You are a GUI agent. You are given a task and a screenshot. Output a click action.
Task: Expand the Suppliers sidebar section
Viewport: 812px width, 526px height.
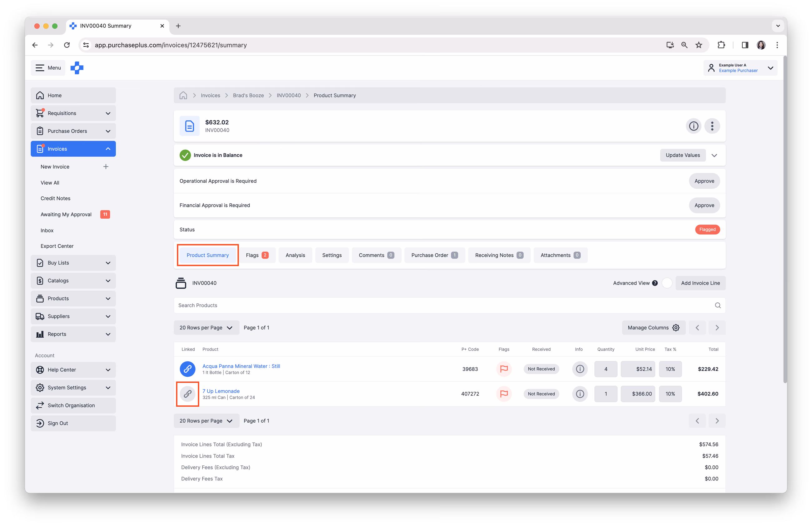pyautogui.click(x=73, y=316)
